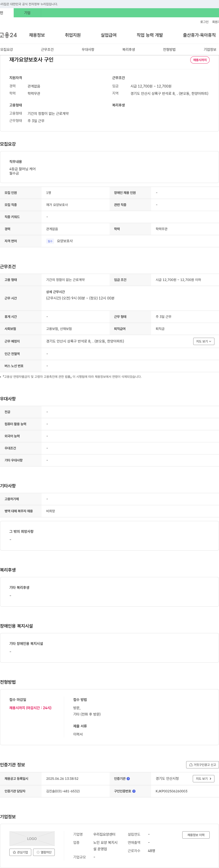Click the 필수 badge beside 요양보호사
This screenshot has width=219, height=868.
click(x=50, y=241)
